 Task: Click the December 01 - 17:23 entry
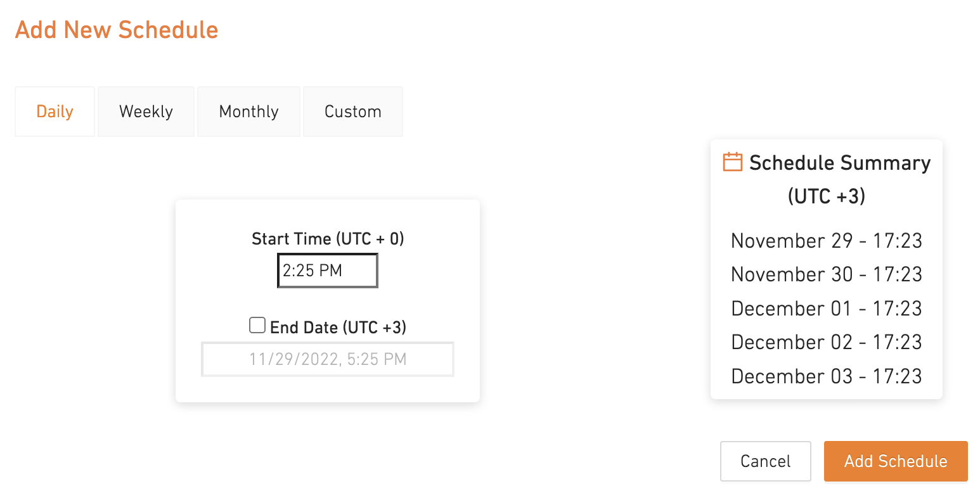[826, 309]
